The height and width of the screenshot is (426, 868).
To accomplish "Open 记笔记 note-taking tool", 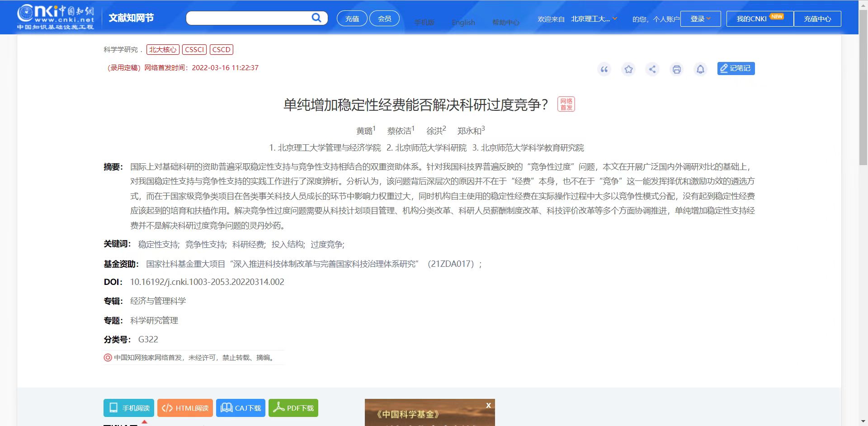I will coord(736,68).
